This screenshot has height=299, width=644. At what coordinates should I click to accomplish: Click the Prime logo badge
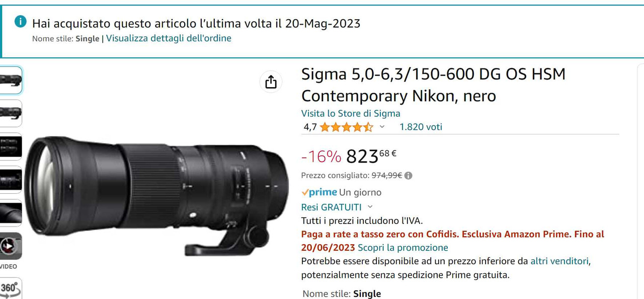click(319, 192)
